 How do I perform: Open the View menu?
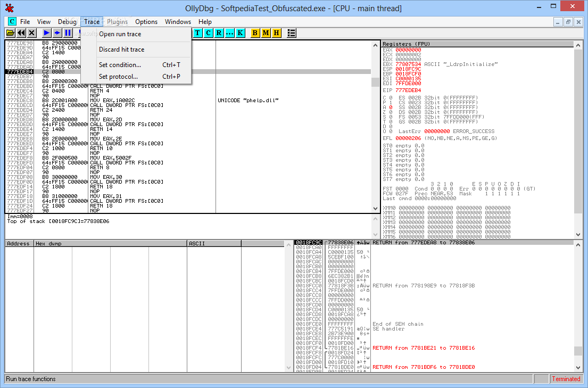[x=44, y=22]
